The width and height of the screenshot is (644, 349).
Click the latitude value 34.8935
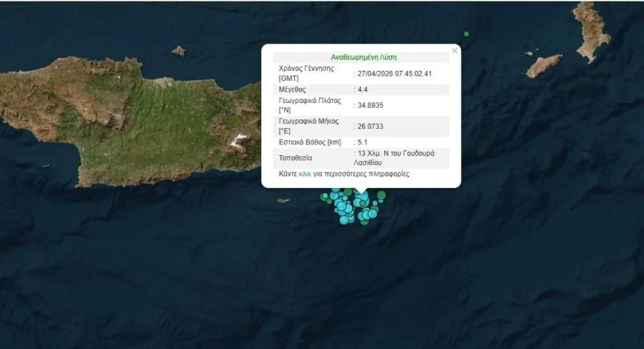(370, 106)
